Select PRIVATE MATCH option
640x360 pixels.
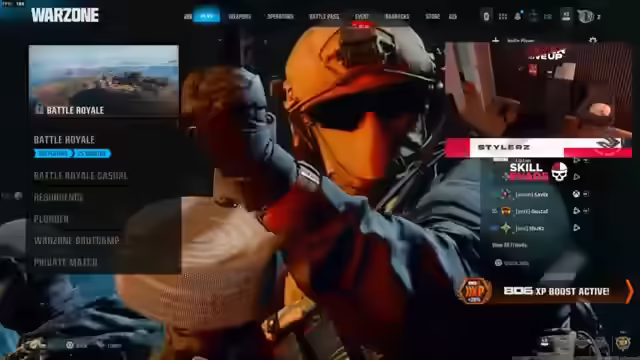click(65, 262)
